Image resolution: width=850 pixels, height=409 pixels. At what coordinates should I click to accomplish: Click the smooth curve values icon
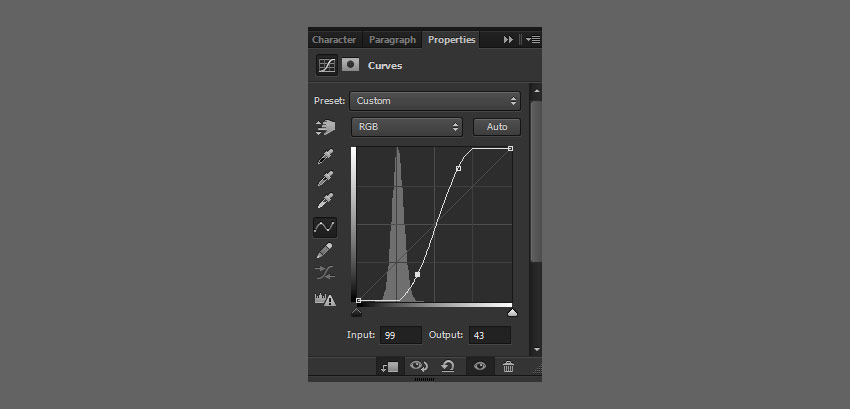pyautogui.click(x=325, y=273)
